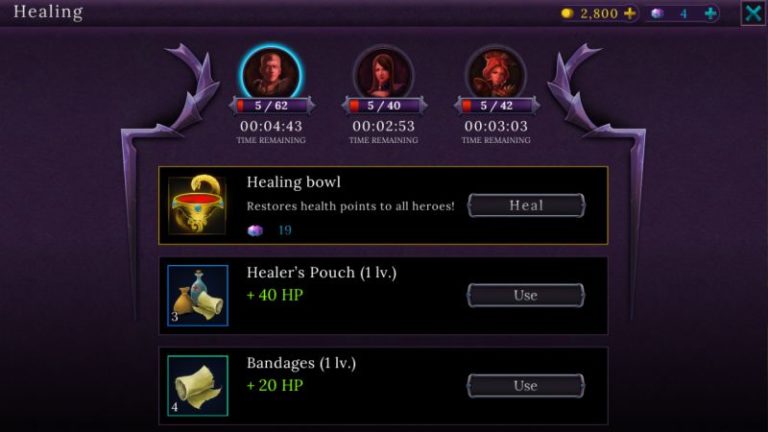Click the 5 / 42 health bar
The width and height of the screenshot is (768, 432).
tap(496, 105)
